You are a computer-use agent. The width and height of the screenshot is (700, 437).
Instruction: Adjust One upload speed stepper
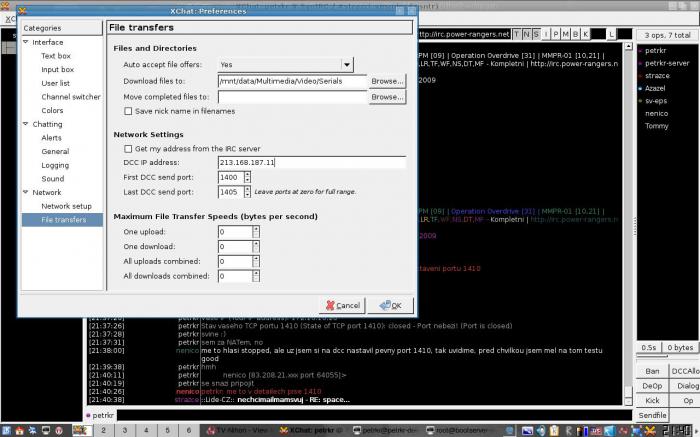point(256,232)
